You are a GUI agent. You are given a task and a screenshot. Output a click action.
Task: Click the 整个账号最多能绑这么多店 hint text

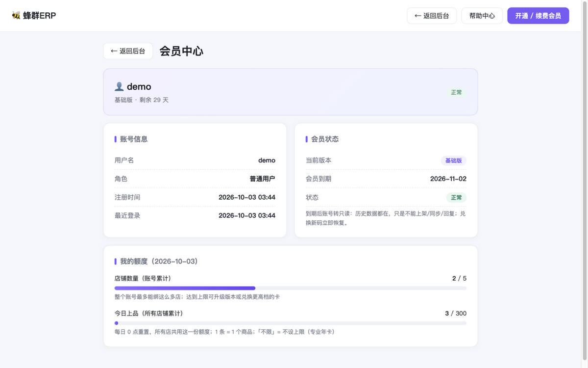(197, 297)
